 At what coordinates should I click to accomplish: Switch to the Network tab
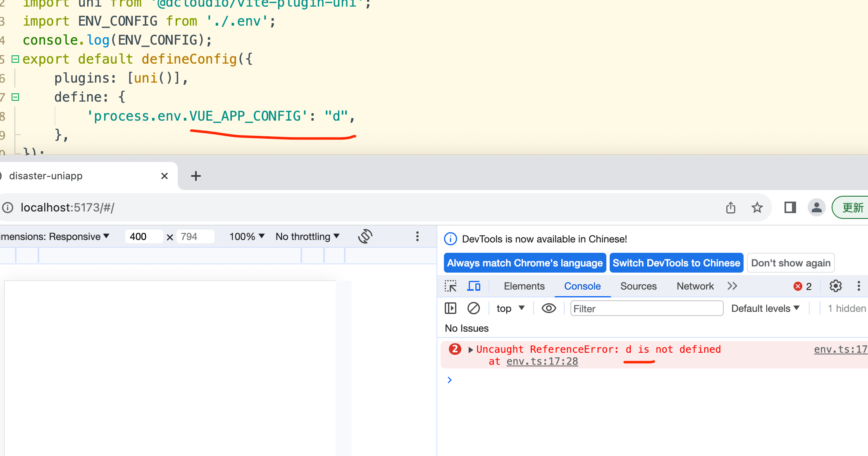pos(695,286)
